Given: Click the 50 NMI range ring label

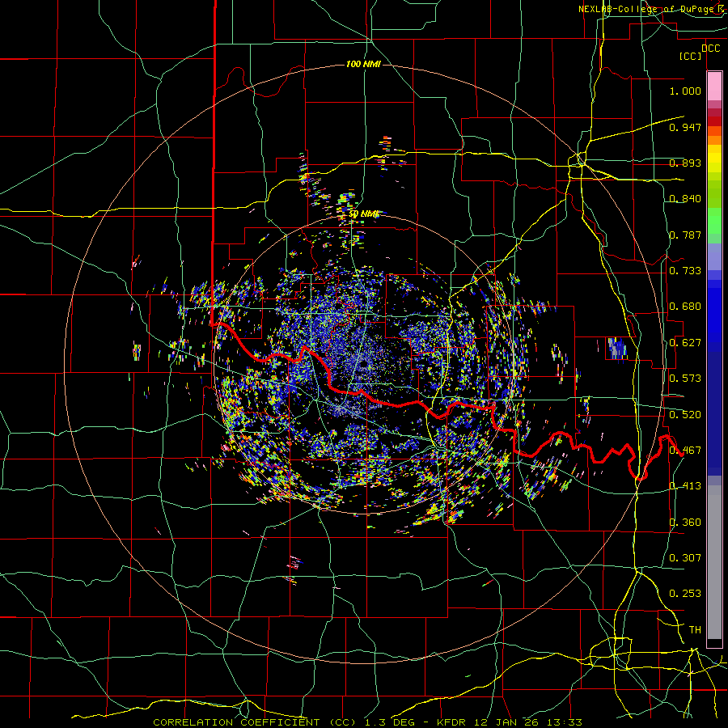Looking at the screenshot, I should coord(364,214).
